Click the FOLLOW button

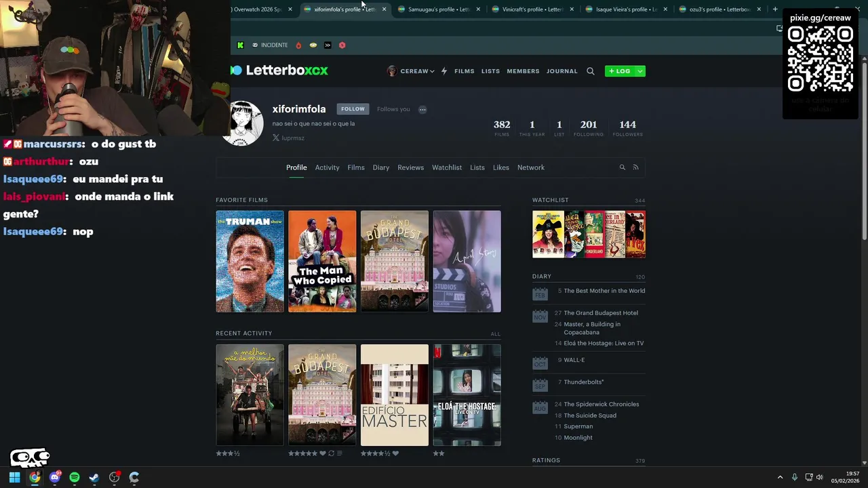coord(353,109)
